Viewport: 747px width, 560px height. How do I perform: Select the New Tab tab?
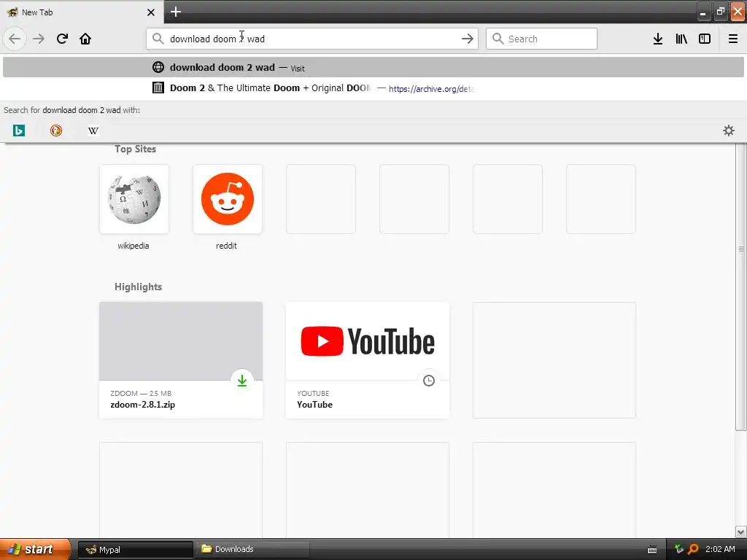81,12
